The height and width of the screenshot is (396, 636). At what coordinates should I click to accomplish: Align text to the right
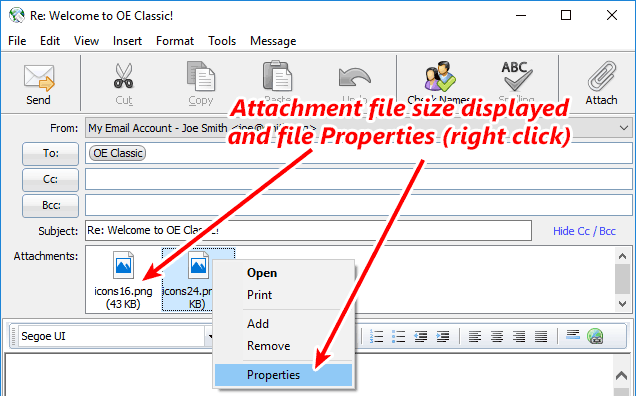point(519,336)
